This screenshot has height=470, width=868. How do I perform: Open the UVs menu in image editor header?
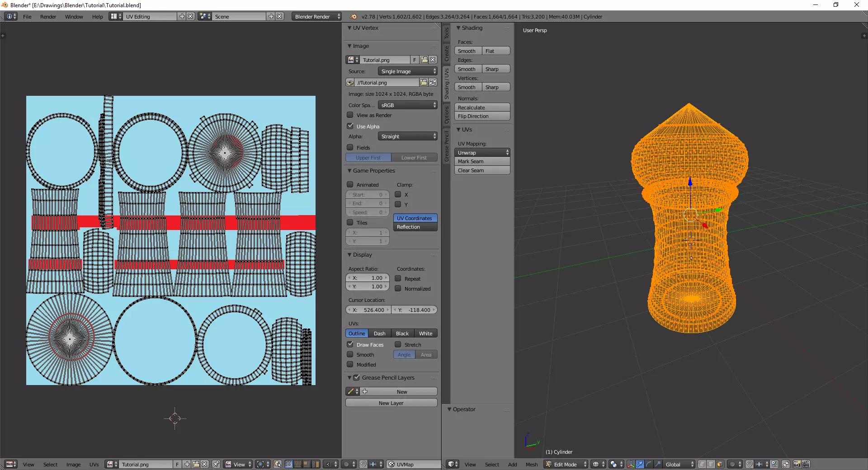point(94,464)
